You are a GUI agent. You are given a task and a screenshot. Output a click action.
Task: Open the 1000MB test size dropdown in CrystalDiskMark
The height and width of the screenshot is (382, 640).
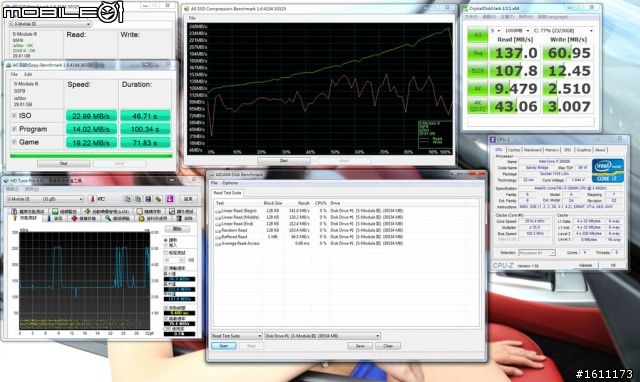[x=516, y=31]
